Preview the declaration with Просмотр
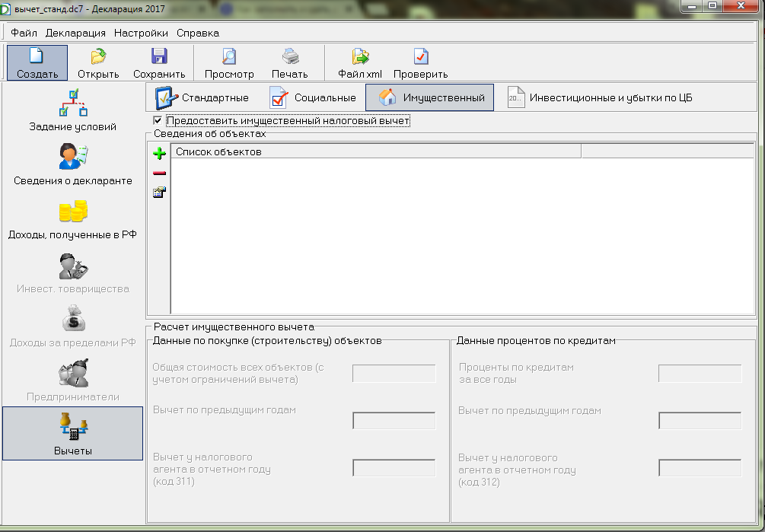 [x=229, y=63]
